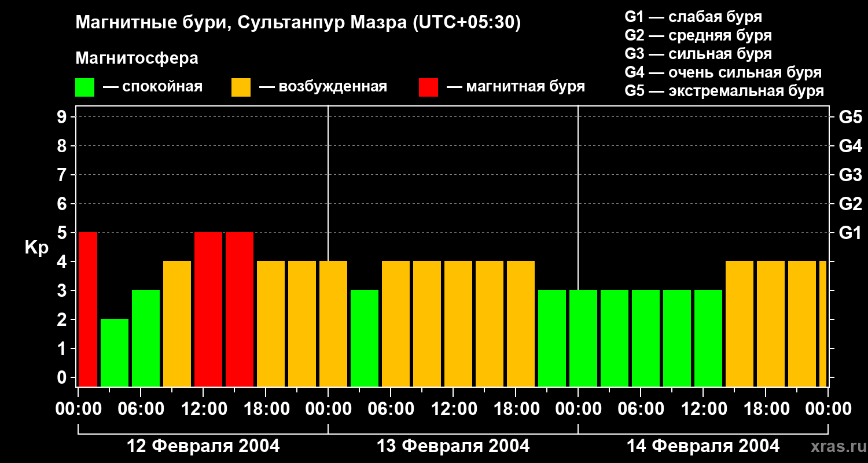868x463 pixels.
Task: Click the 12:00 time label for 13 February
Action: pyautogui.click(x=453, y=409)
